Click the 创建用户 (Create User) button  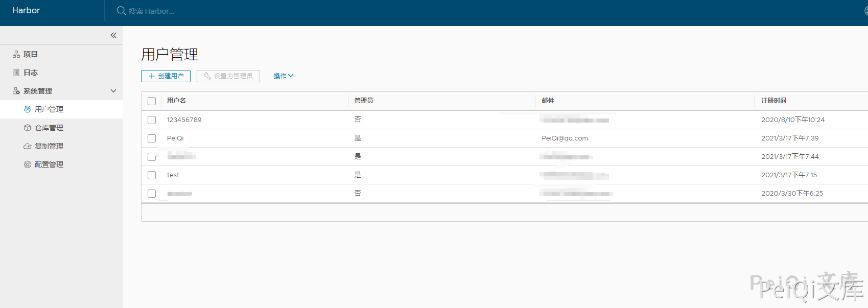(166, 76)
